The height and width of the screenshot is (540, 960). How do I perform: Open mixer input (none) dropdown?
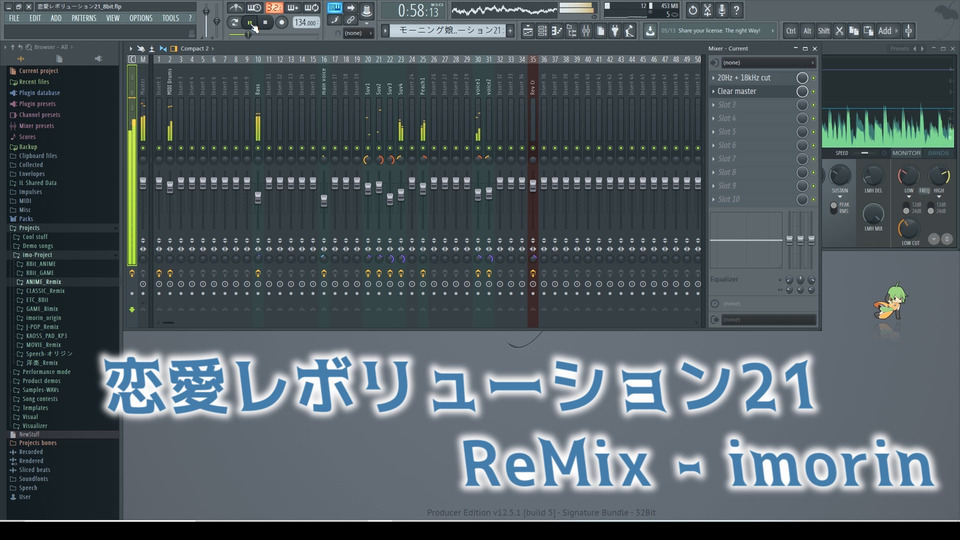pos(768,62)
